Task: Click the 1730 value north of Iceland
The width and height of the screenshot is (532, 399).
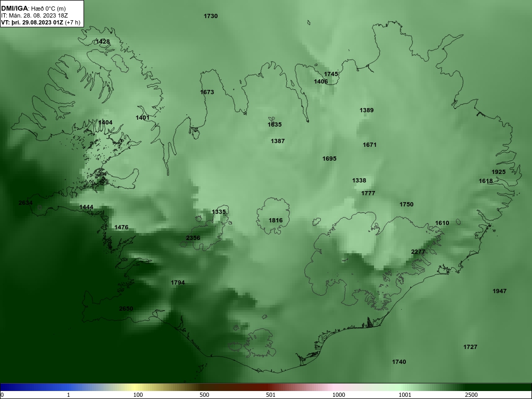Action: pyautogui.click(x=211, y=16)
